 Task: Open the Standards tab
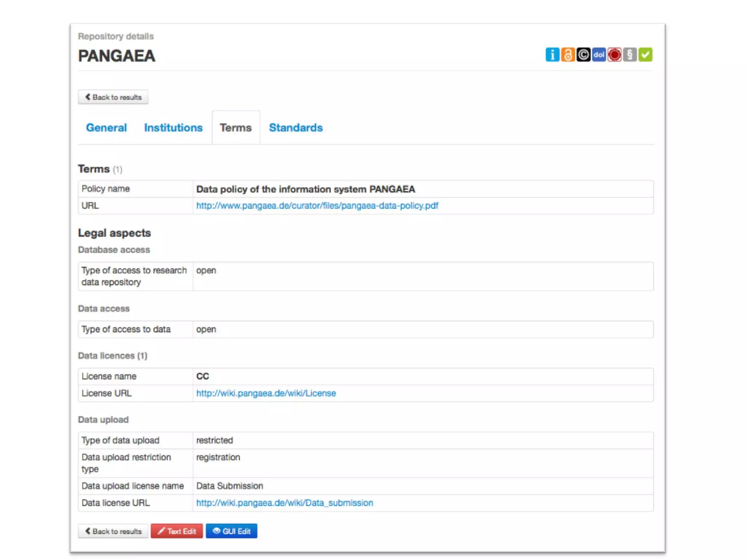295,128
